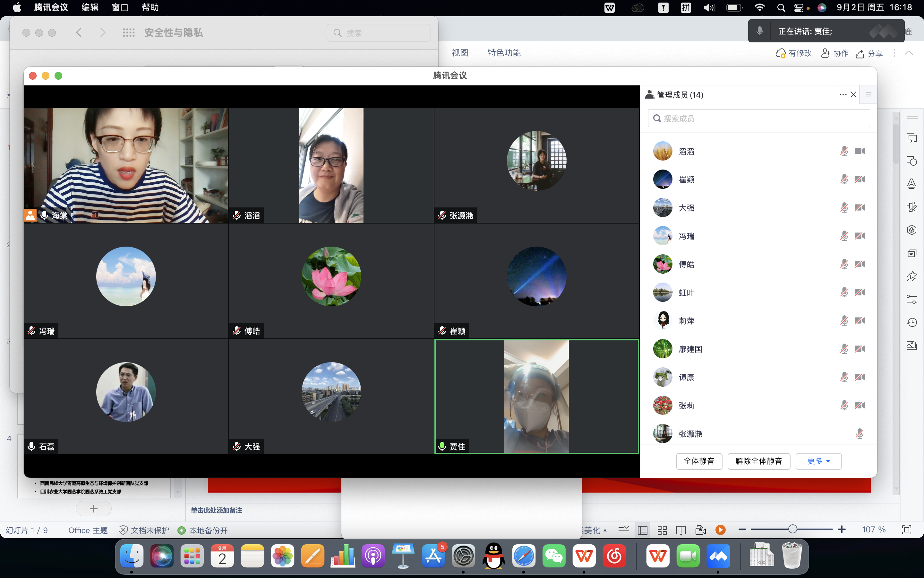Start slideshow with orange play button

pos(720,530)
